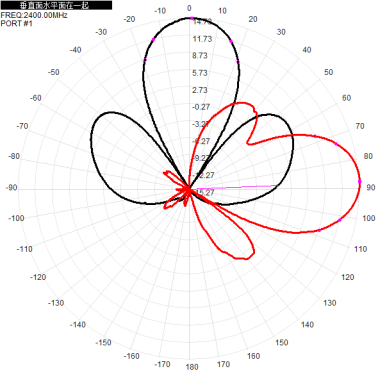This screenshot has width=378, height=378.
Task: Click the -80 degree angle label
Action: click(x=14, y=156)
